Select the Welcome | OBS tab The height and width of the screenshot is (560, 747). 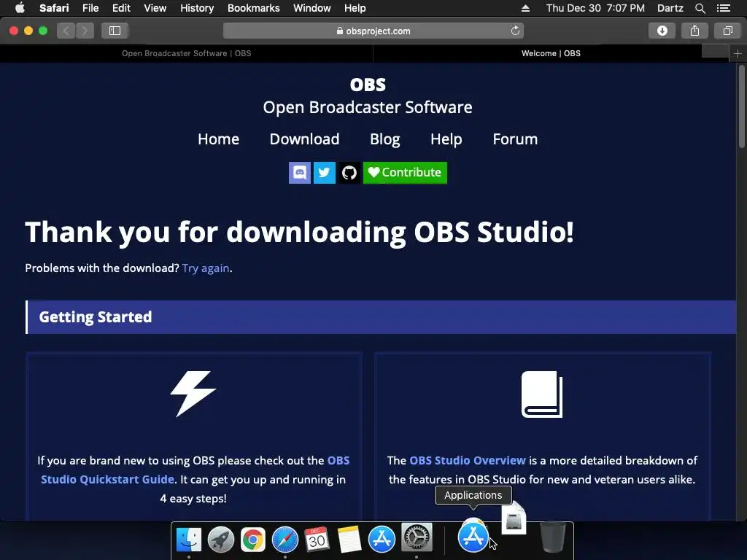click(x=551, y=53)
